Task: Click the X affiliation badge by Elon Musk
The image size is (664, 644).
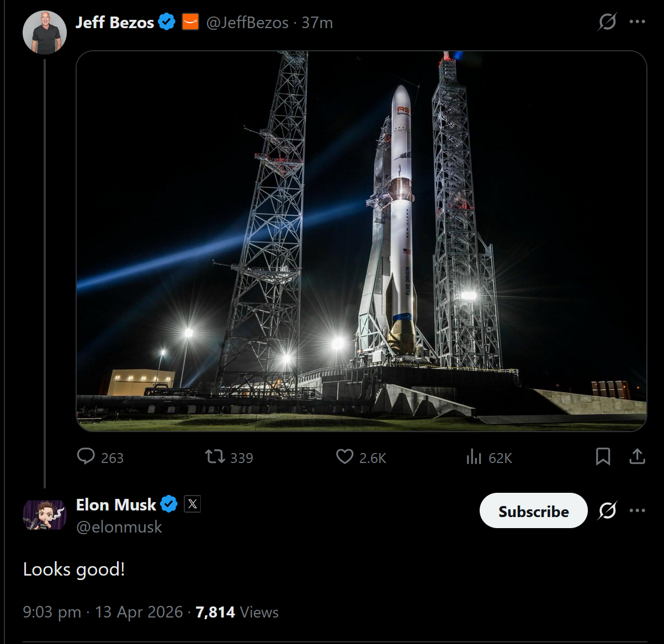Action: coord(192,504)
